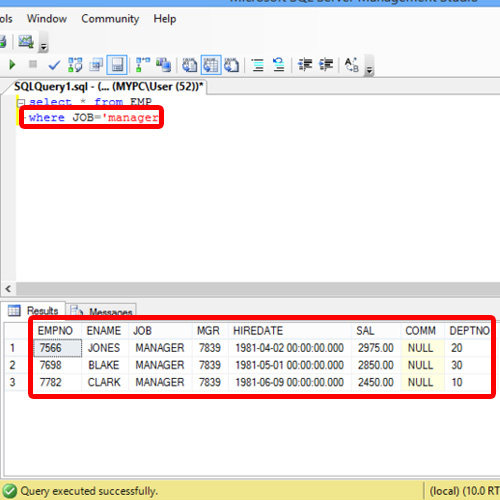Switch to the Messages tab

tap(102, 311)
